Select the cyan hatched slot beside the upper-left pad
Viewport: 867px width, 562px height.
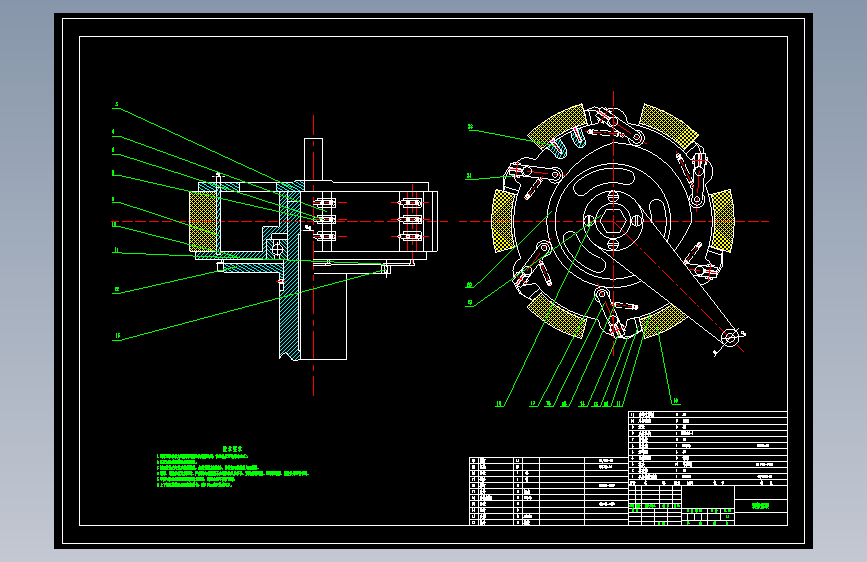[557, 148]
